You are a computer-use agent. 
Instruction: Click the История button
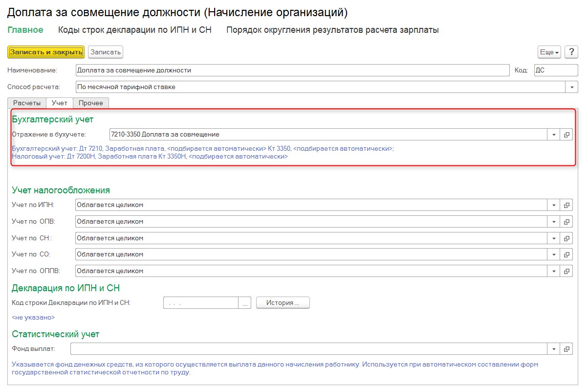pos(283,303)
